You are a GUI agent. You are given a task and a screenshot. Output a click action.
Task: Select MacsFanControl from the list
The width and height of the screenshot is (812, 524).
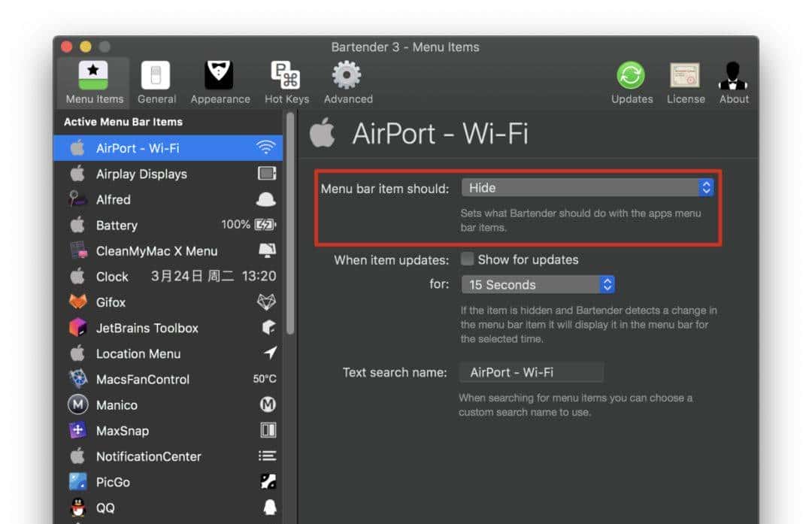(142, 380)
